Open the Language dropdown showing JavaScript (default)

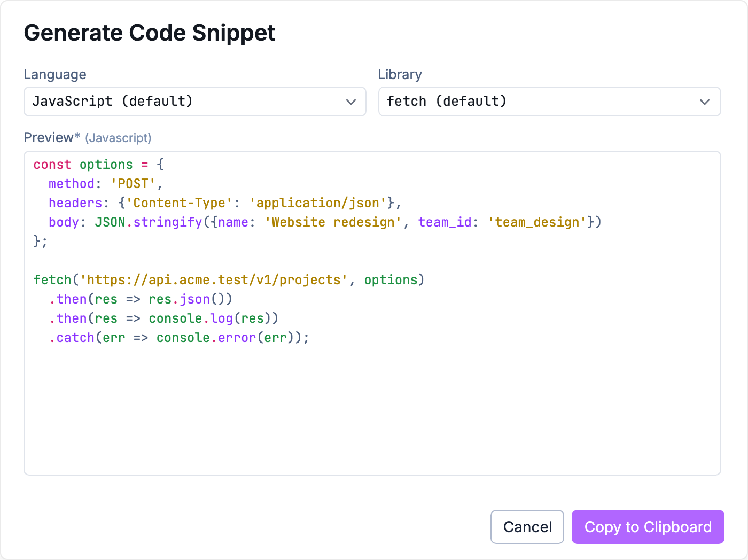click(x=195, y=102)
